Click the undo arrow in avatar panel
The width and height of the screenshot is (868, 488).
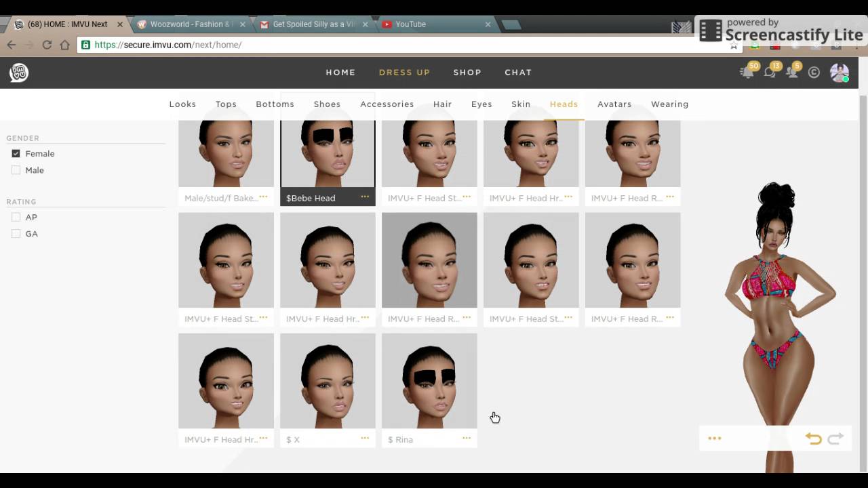(814, 439)
